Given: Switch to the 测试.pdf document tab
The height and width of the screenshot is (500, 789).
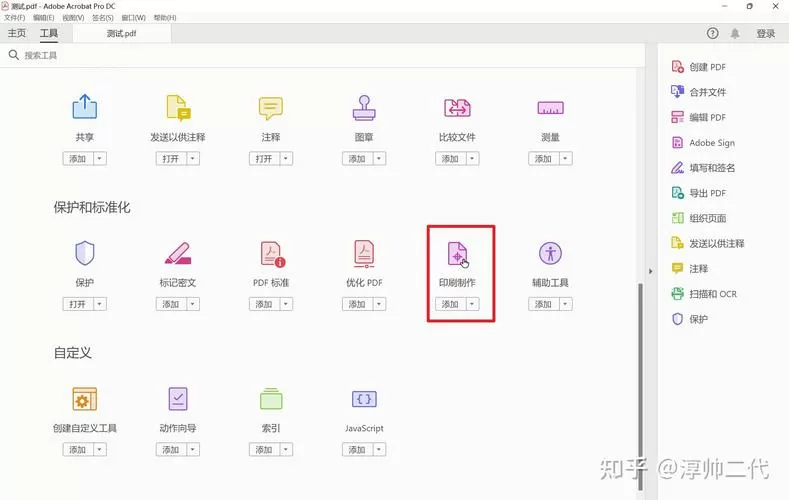Looking at the screenshot, I should [x=122, y=33].
